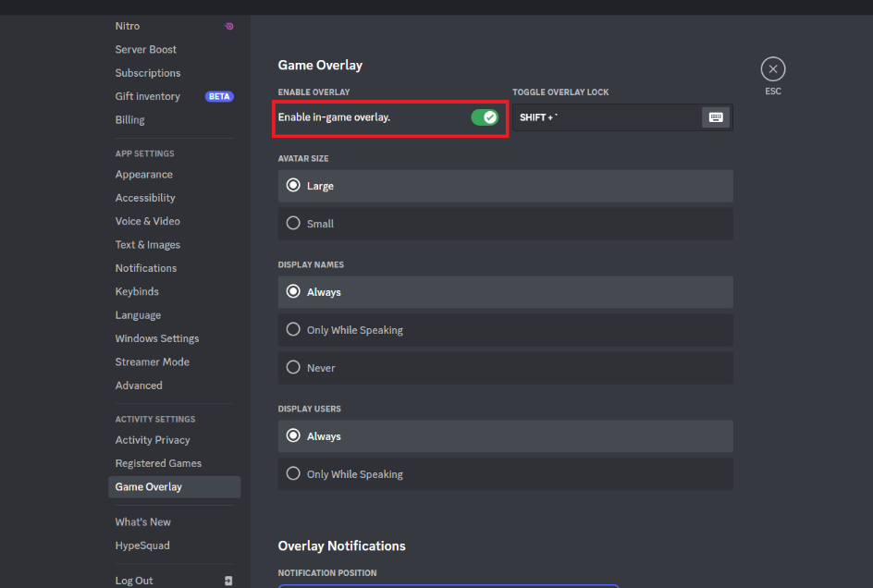Click the Toggle Overlay Lock shortcut field
Viewport: 873px width, 588px height.
[x=607, y=117]
